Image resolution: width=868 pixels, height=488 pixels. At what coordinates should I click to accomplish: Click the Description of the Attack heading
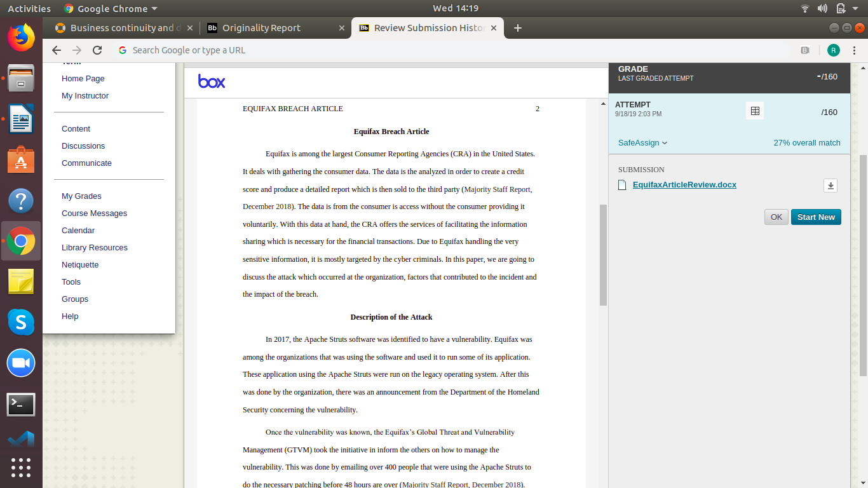[391, 317]
